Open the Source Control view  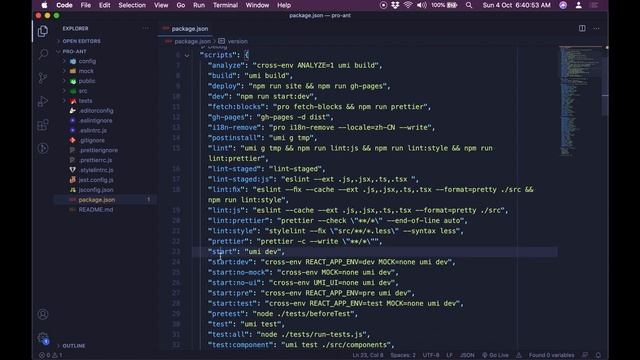42,78
